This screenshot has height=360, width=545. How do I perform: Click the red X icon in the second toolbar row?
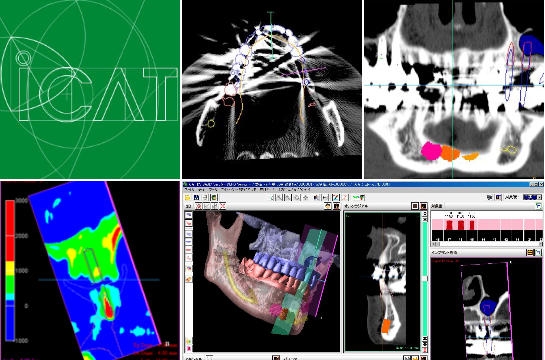point(222,206)
